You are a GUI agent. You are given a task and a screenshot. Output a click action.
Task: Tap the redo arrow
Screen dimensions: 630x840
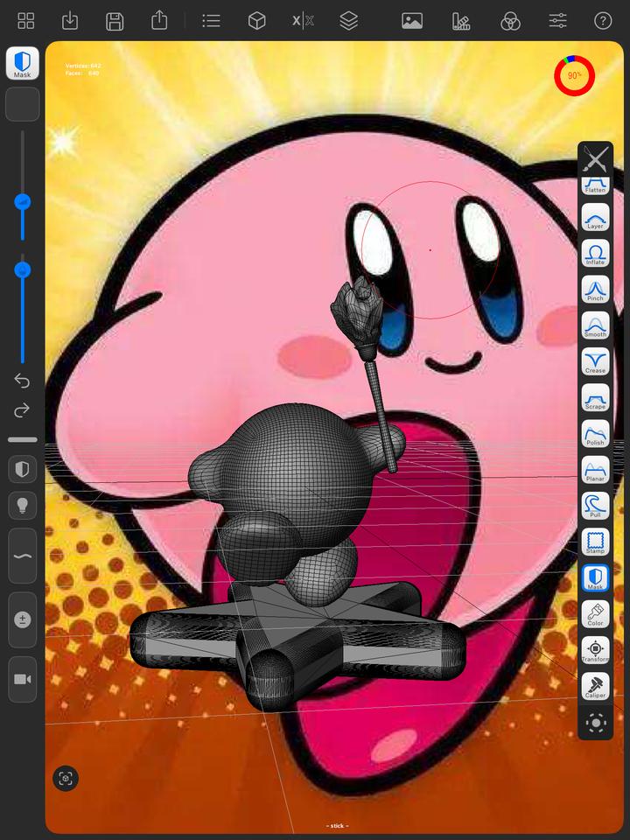(23, 409)
